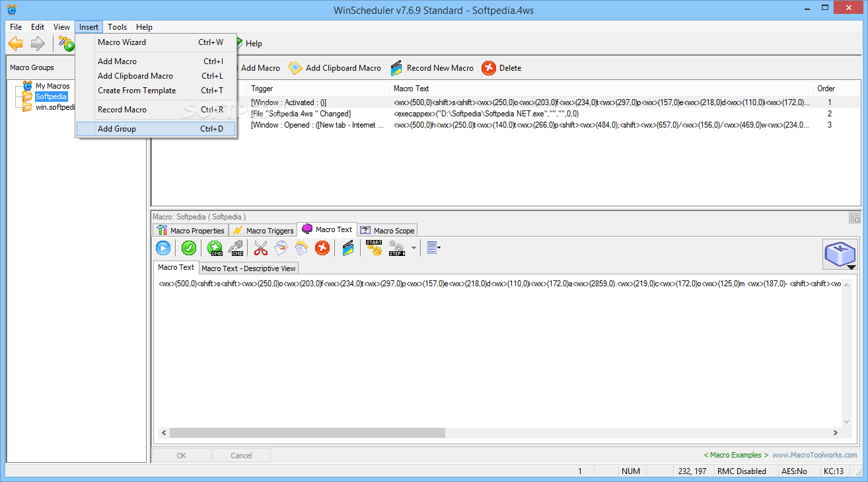Choose Add Group menu entry
The width and height of the screenshot is (868, 482).
[x=156, y=129]
